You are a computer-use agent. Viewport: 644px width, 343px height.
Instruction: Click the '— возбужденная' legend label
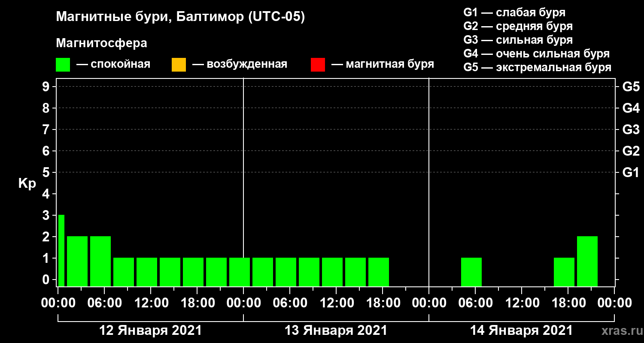240,65
